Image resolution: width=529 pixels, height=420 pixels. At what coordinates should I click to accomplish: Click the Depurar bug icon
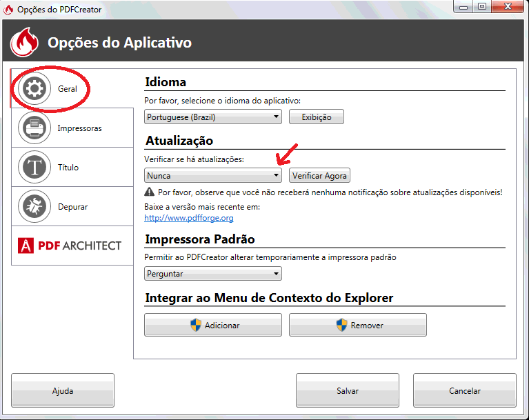tap(34, 206)
